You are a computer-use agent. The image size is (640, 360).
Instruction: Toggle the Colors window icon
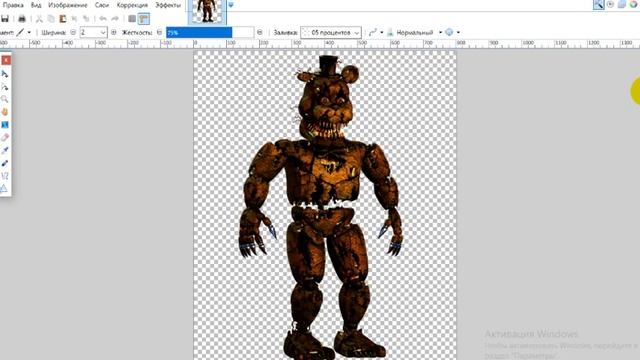(x=633, y=4)
